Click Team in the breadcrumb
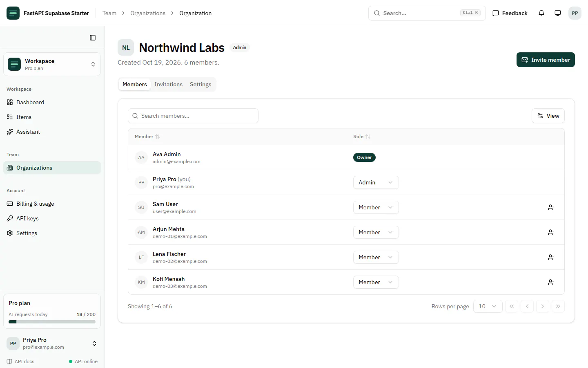 coord(109,13)
